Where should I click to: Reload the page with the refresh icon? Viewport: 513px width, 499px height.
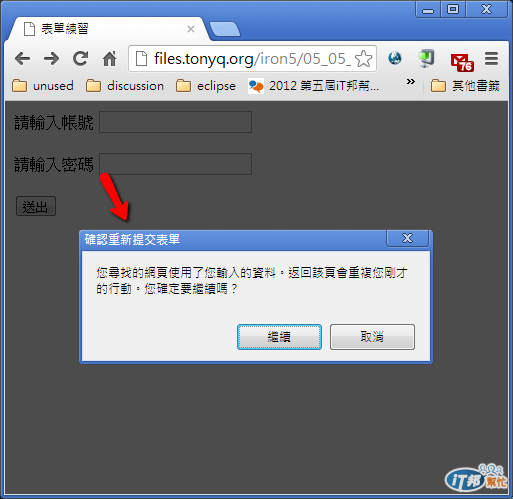(80, 59)
